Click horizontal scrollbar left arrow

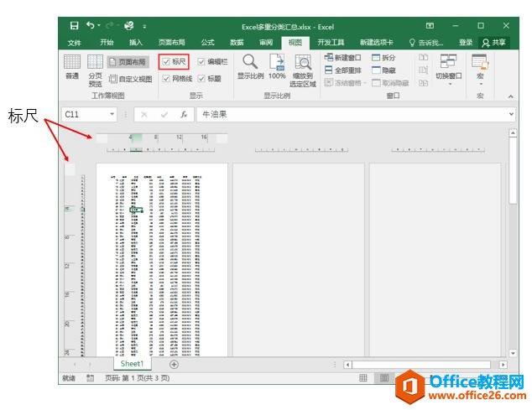click(347, 365)
